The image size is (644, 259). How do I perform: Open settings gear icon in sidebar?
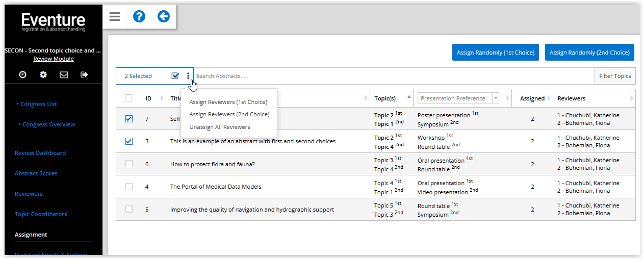pyautogui.click(x=43, y=75)
